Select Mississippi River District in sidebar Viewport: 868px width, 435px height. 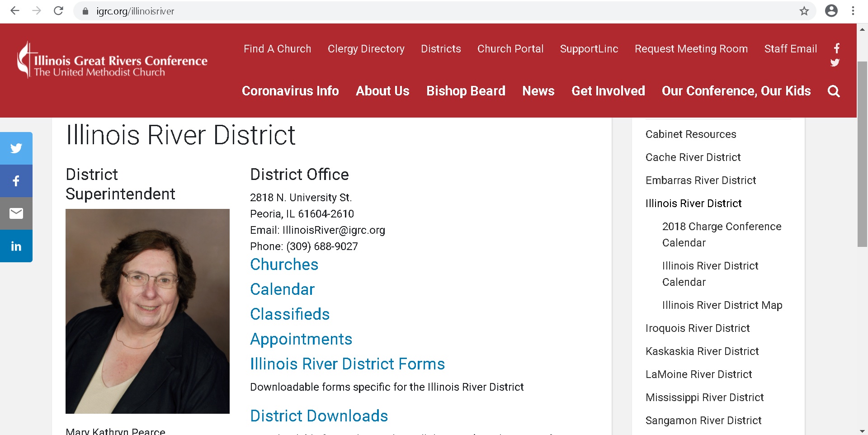[x=704, y=397]
